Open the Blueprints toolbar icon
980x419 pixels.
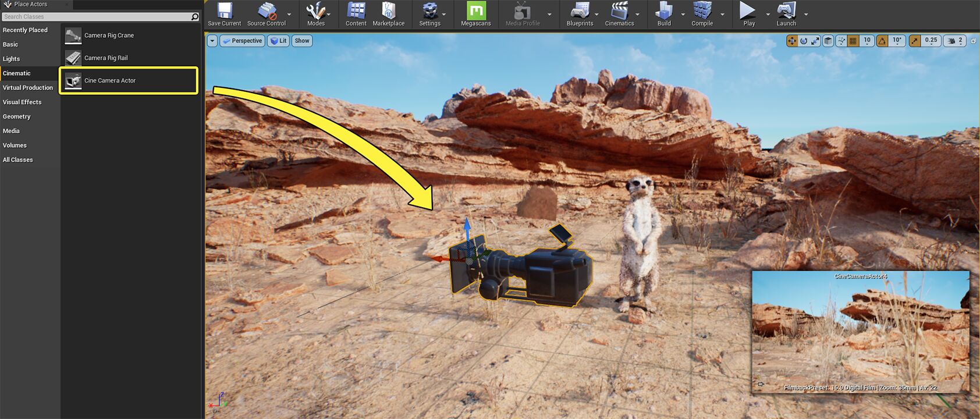pyautogui.click(x=580, y=10)
